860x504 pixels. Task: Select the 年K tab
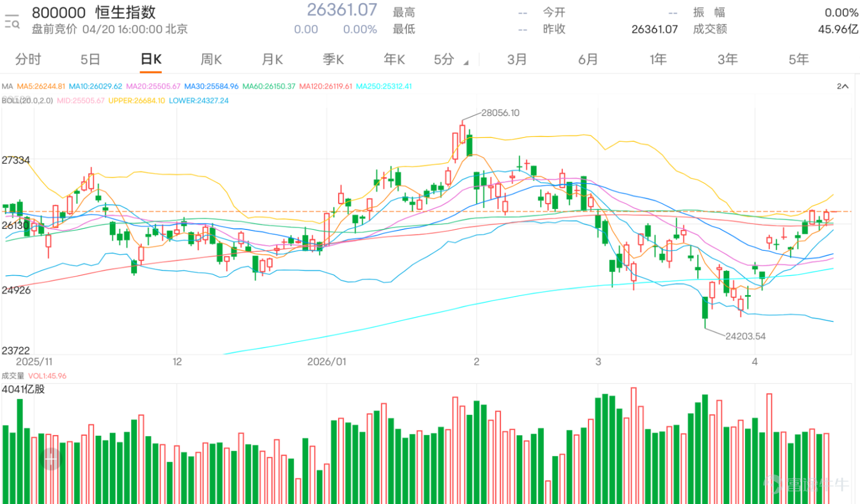click(x=394, y=60)
